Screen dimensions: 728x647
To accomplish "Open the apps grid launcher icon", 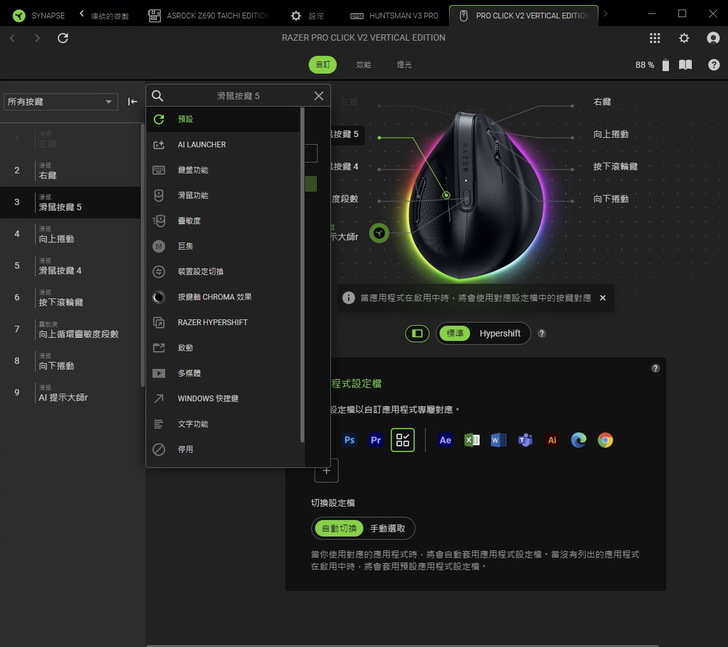I will pos(654,38).
